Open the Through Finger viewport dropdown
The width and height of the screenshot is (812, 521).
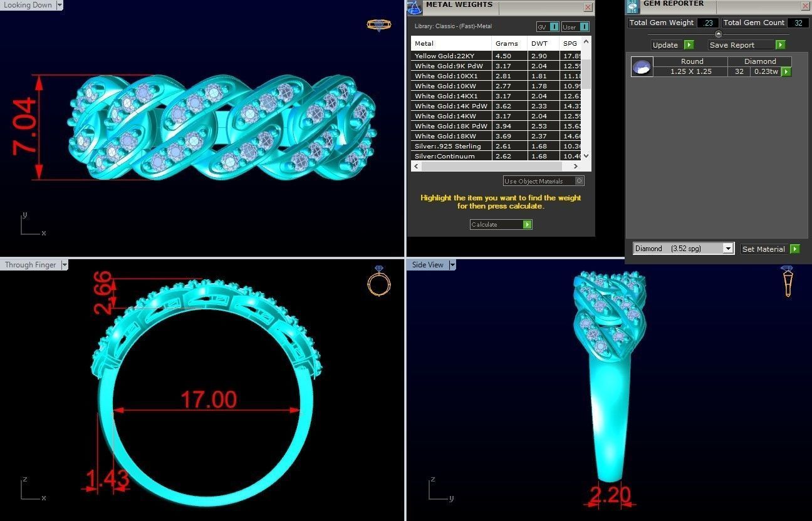64,265
